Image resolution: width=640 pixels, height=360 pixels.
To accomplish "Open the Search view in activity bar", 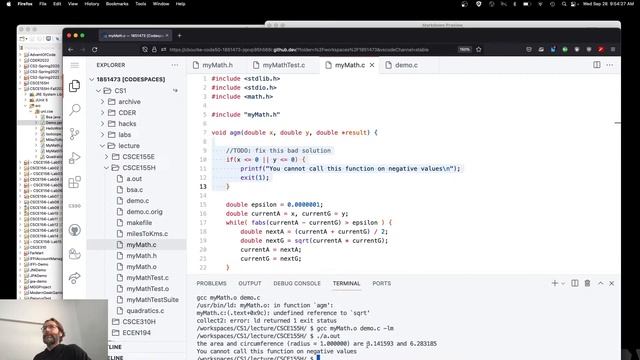I will [74, 109].
